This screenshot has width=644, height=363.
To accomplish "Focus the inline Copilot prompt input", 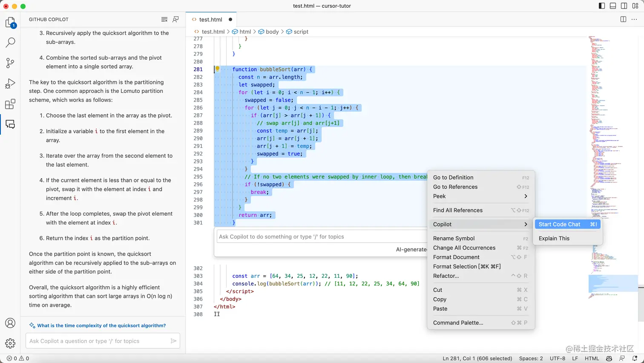I will pyautogui.click(x=322, y=237).
